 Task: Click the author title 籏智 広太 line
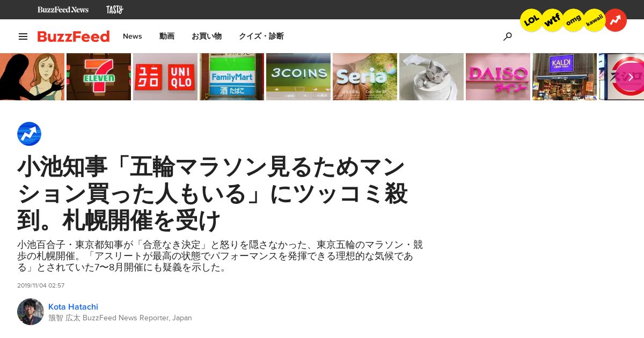coord(120,318)
